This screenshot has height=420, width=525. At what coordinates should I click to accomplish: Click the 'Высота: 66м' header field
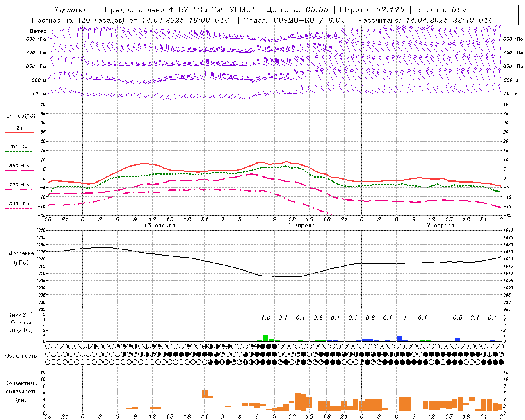coord(441,10)
